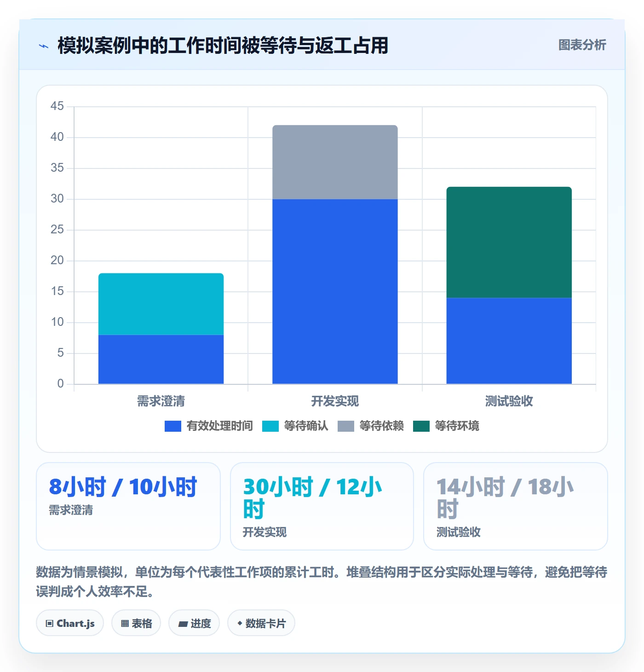Click blue segment of 开发实现 bar

tap(335, 291)
